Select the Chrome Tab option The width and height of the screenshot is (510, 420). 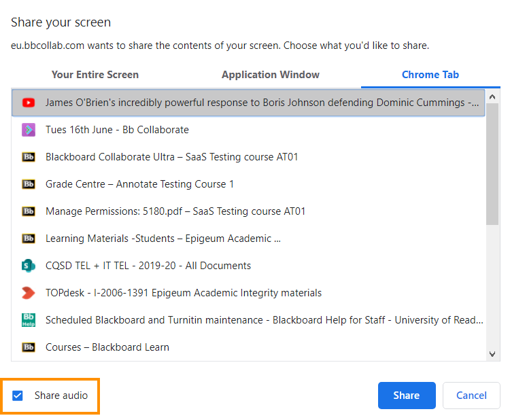coord(430,75)
